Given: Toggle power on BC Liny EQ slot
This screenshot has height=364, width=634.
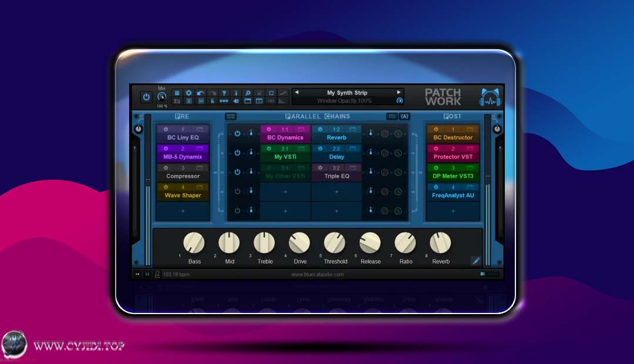Looking at the screenshot, I should [166, 129].
